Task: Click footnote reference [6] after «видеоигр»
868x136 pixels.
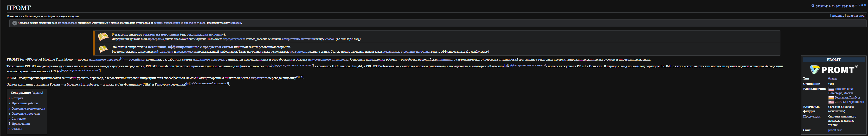Action: pyautogui.click(x=301, y=77)
